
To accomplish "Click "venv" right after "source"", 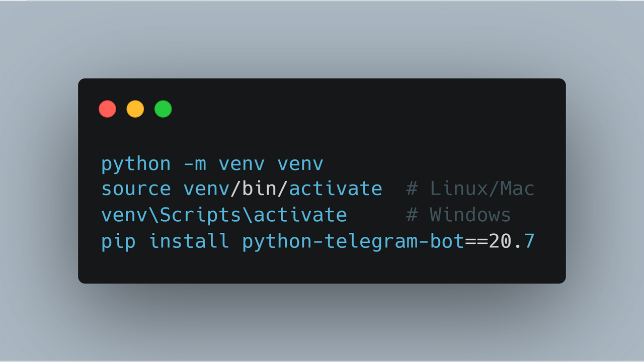I will point(206,189).
